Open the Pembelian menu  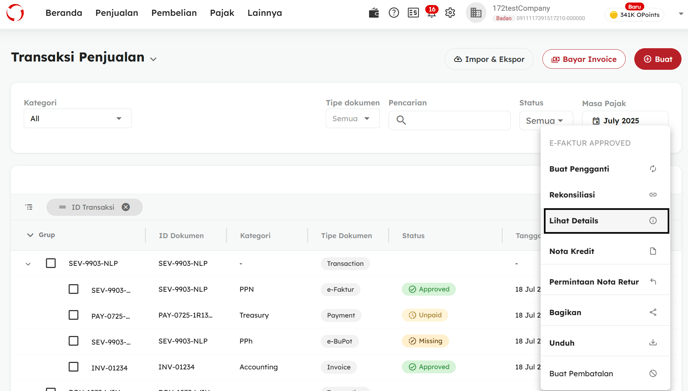pos(174,13)
